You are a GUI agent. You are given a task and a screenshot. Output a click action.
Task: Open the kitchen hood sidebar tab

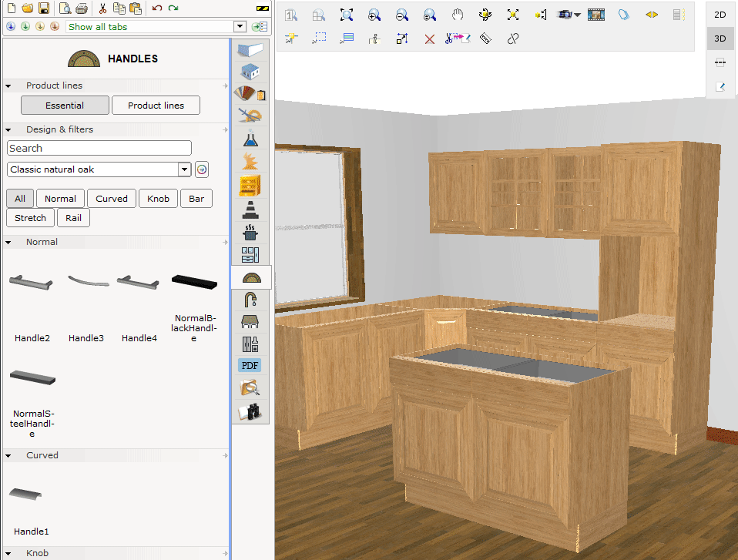click(x=250, y=322)
